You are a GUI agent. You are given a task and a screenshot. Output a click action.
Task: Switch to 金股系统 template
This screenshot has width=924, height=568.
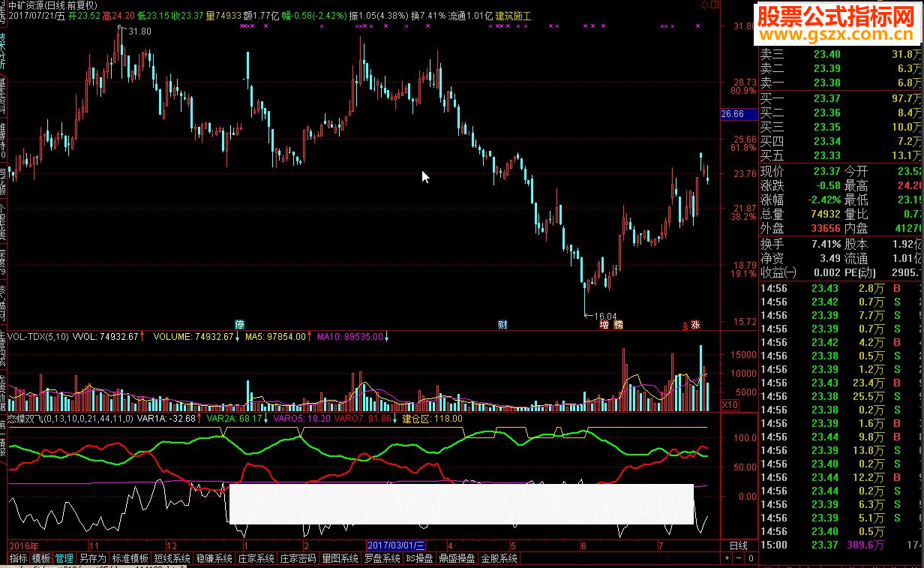point(499,558)
